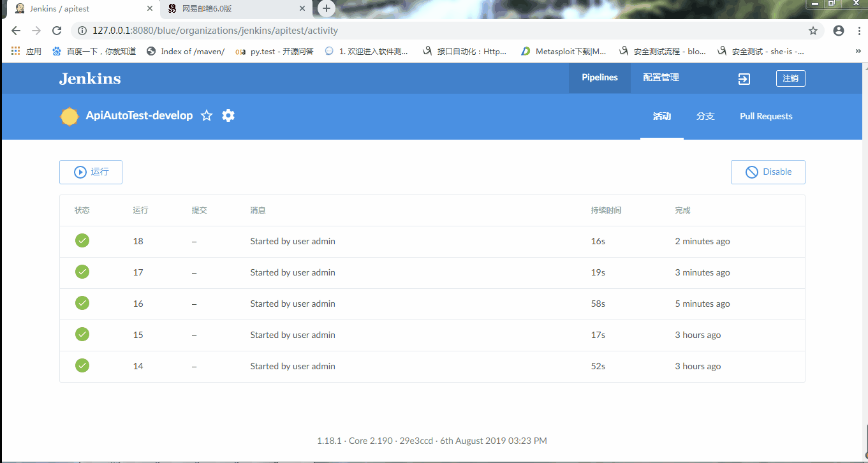Screen dimensions: 868x463
Task: Open run number 17 row
Action: (x=432, y=272)
